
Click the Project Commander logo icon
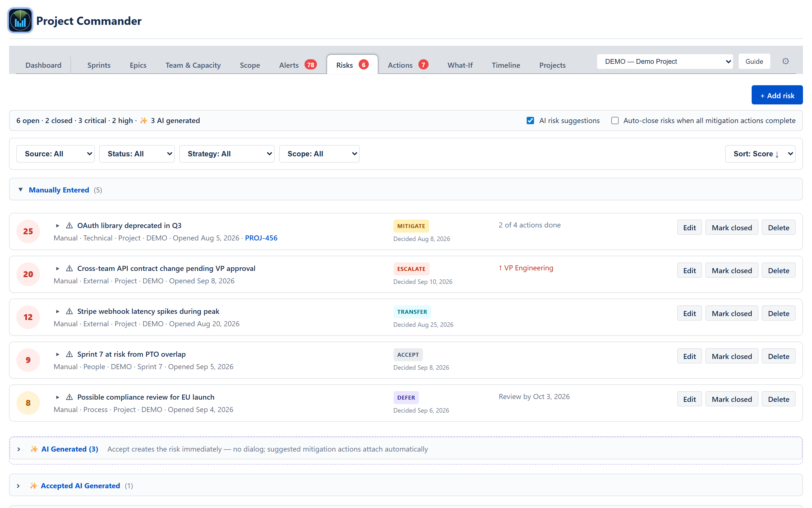pyautogui.click(x=20, y=21)
